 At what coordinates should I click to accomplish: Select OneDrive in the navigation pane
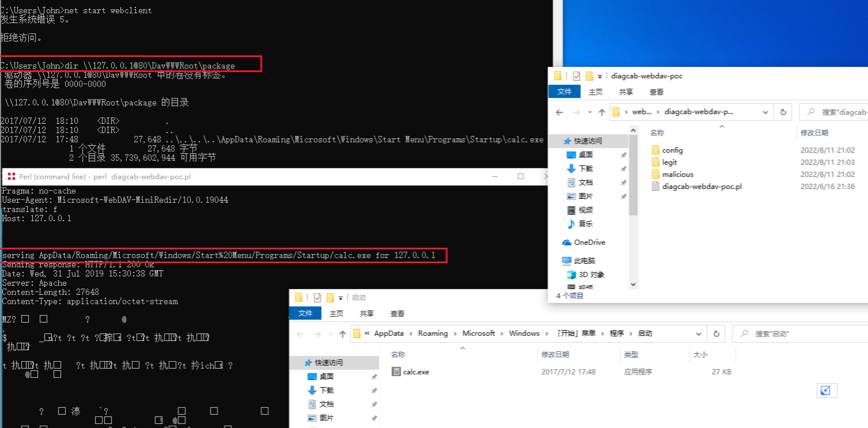point(589,243)
